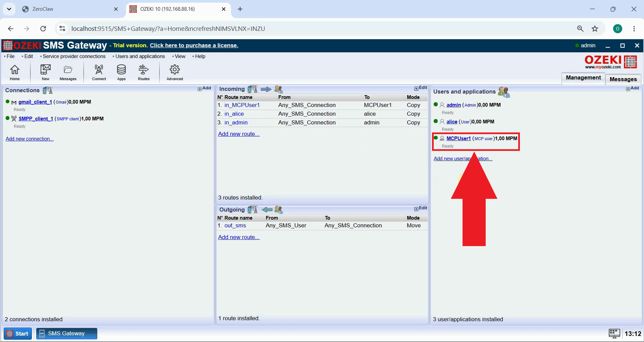Click the Connections panel tower icon
The width and height of the screenshot is (644, 342).
[48, 90]
